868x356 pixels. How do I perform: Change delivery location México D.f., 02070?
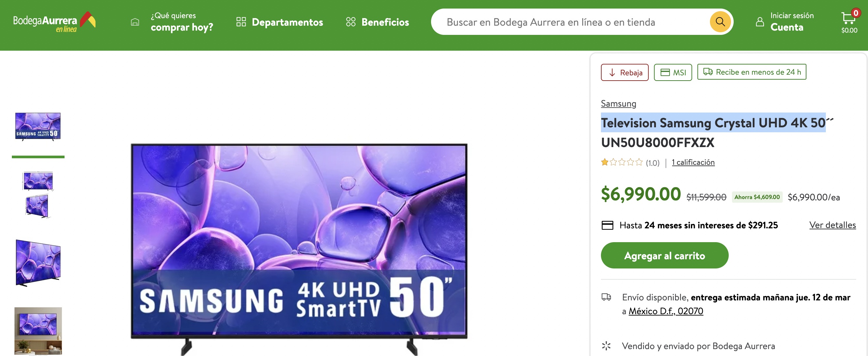[666, 311]
